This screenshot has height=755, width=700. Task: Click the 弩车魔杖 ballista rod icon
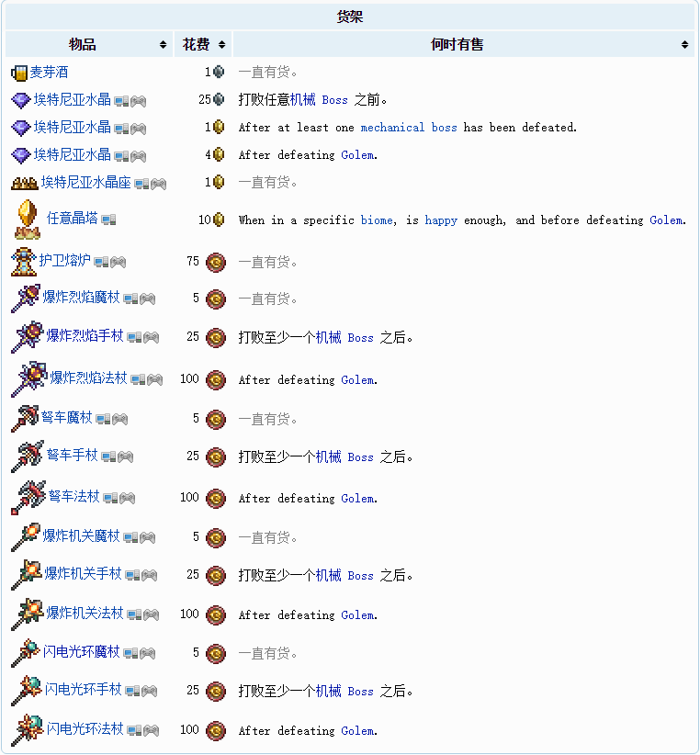pos(25,419)
